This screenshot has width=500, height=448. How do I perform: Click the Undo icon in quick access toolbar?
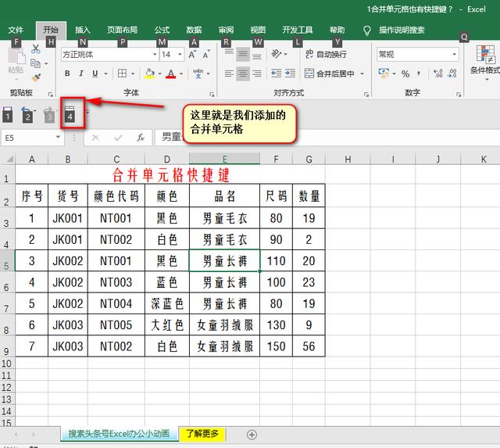pos(27,113)
